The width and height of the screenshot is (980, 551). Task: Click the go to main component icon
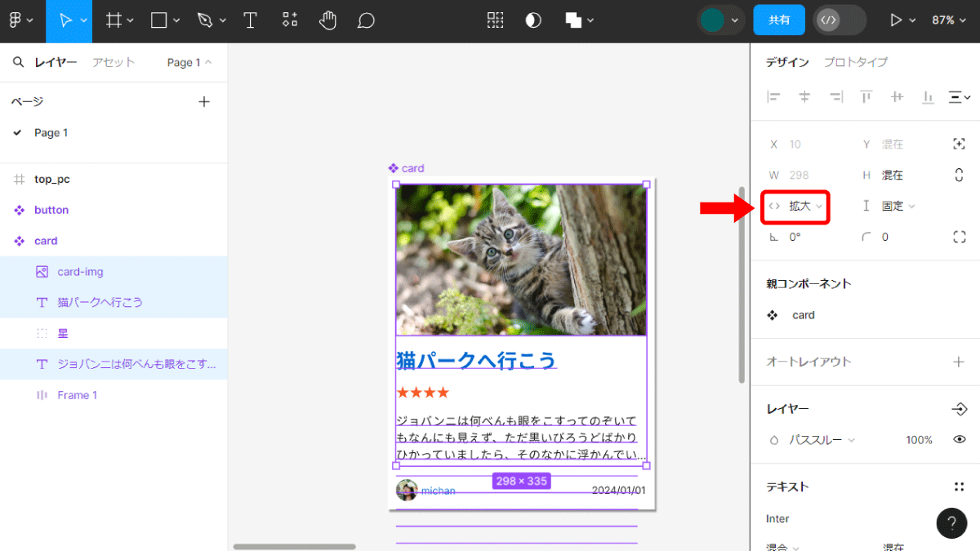960,409
